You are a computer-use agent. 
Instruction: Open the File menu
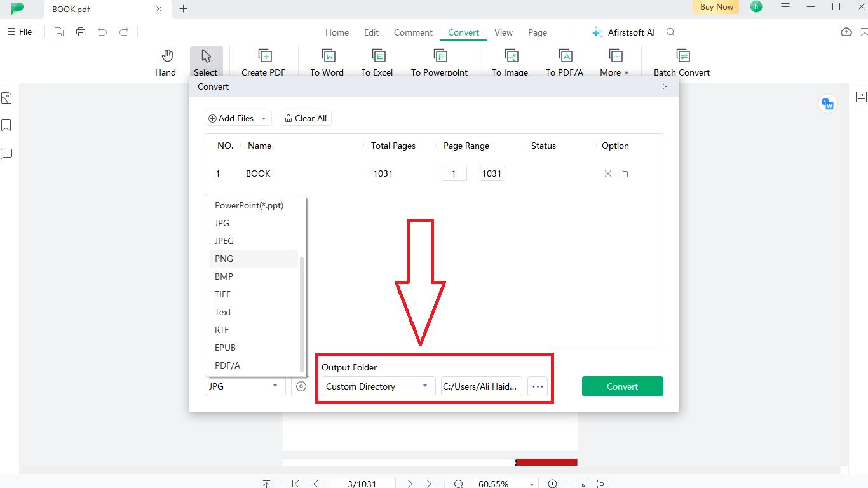20,32
